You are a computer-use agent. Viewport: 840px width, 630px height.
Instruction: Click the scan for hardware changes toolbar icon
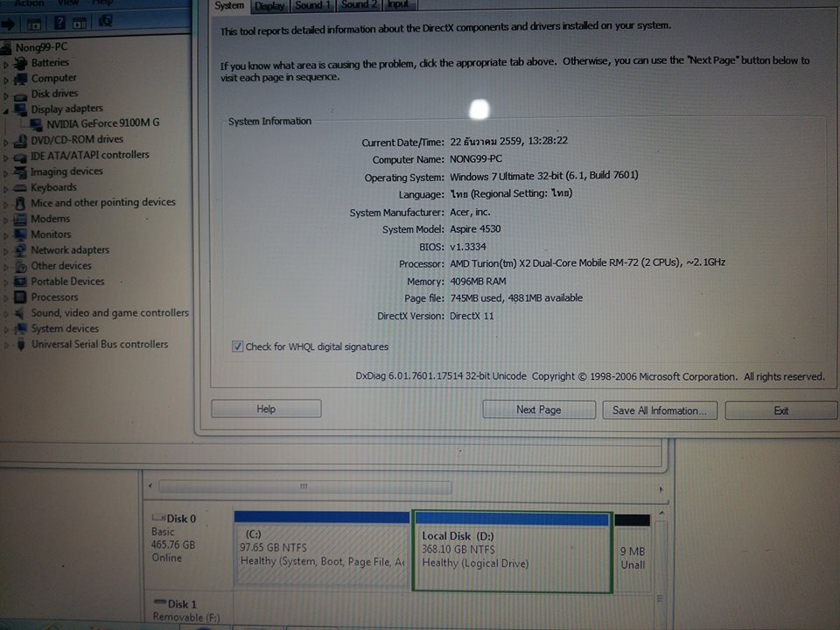[x=106, y=21]
